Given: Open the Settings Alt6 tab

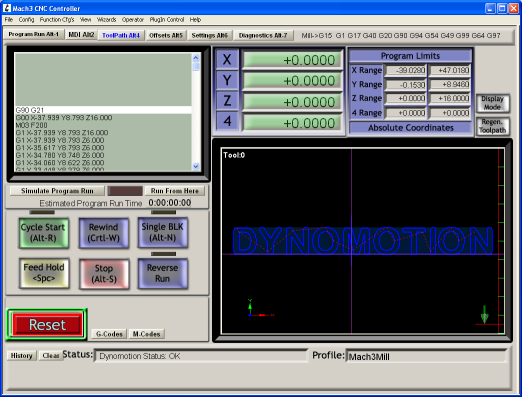Looking at the screenshot, I should click(x=210, y=35).
